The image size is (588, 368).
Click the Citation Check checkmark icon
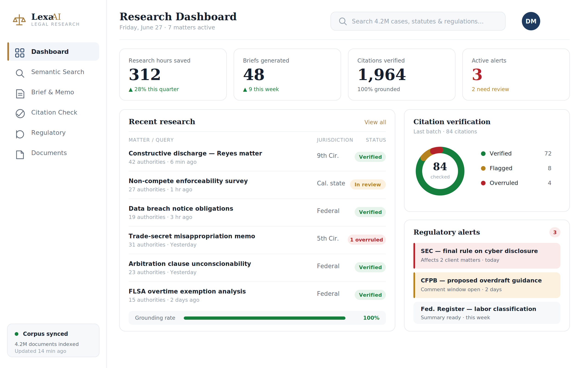[x=20, y=114]
